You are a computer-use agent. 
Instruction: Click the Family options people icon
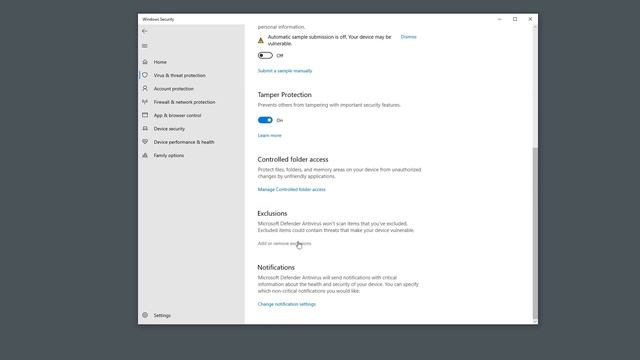point(145,155)
